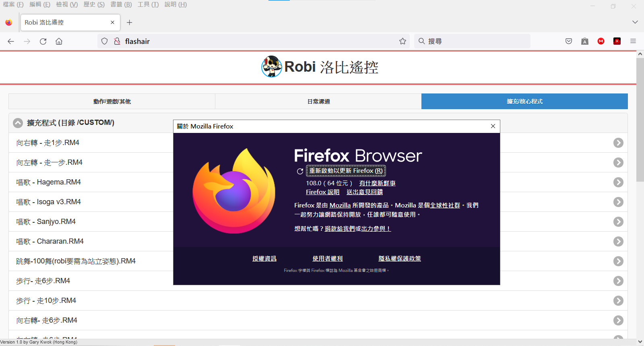Open the 使用者權利 link
This screenshot has height=346, width=644.
coord(328,259)
